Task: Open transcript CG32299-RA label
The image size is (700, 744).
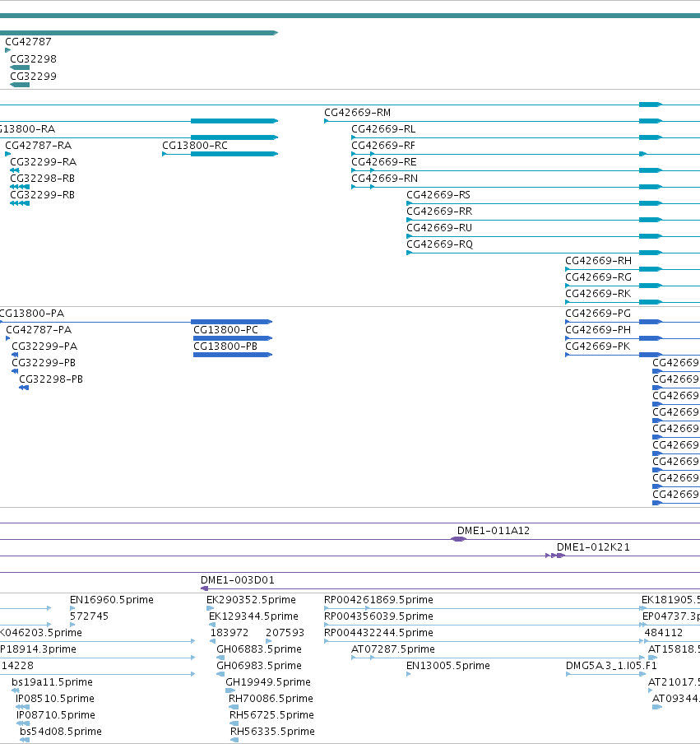Action: click(x=43, y=162)
